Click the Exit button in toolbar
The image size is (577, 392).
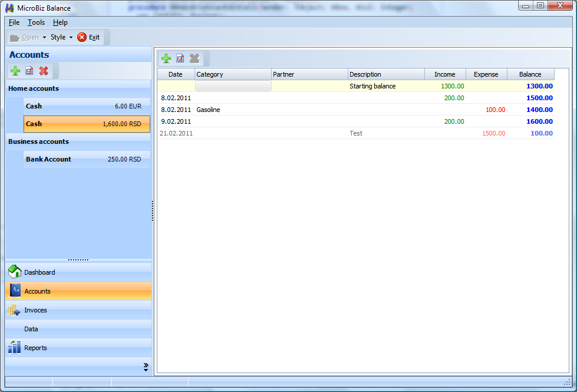[88, 37]
